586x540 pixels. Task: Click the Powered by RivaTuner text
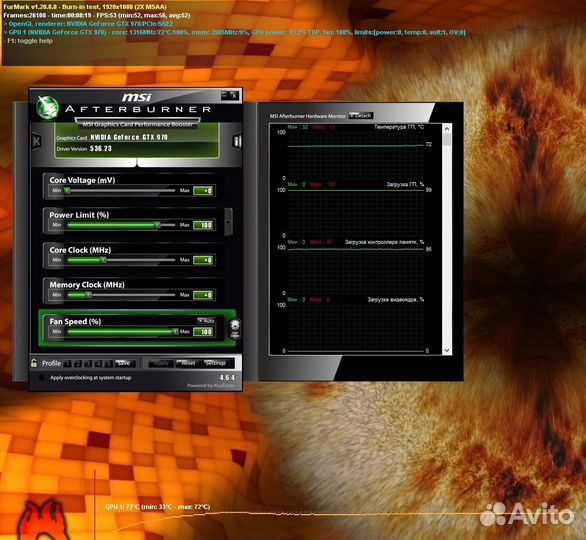pos(211,385)
